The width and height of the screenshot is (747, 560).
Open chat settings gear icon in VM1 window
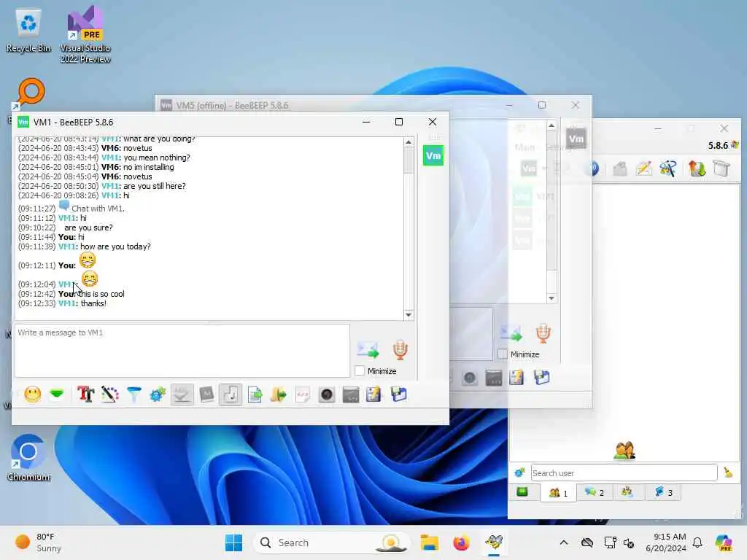[x=158, y=394]
